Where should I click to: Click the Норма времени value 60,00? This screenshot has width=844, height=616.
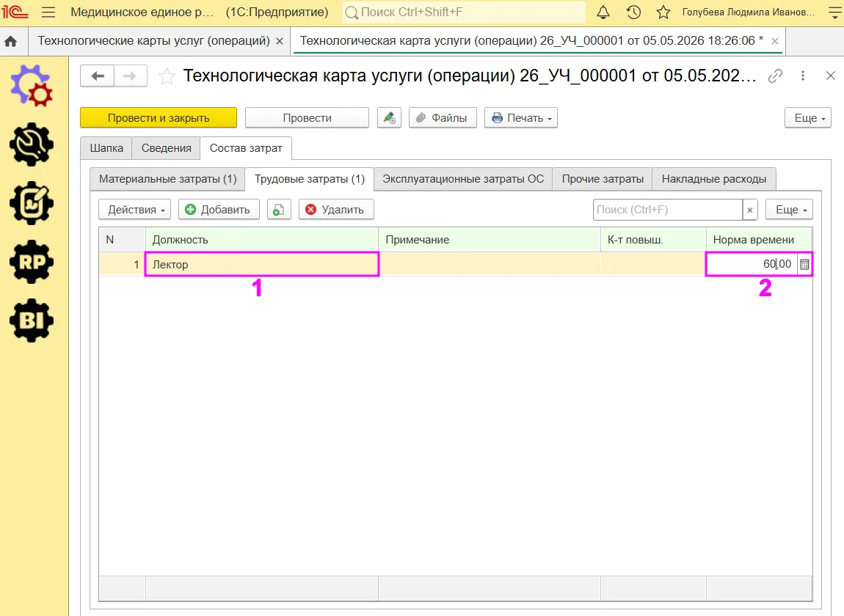click(776, 264)
